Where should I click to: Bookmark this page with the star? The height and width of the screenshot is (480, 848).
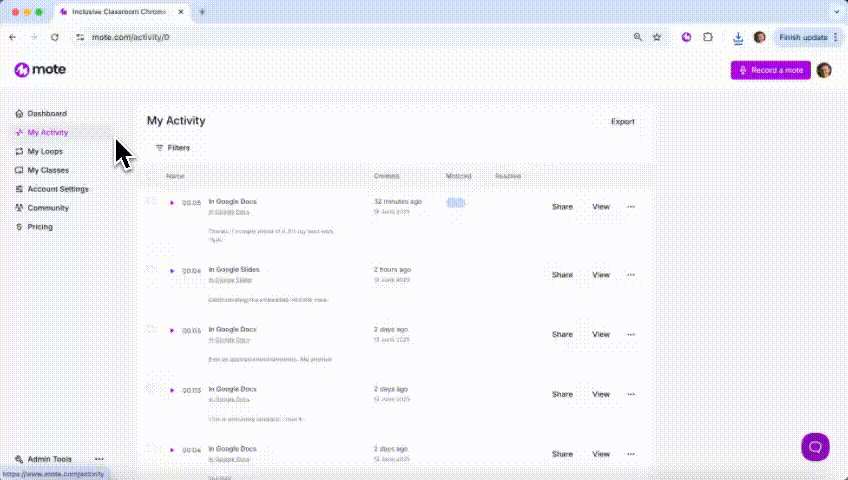pyautogui.click(x=657, y=37)
